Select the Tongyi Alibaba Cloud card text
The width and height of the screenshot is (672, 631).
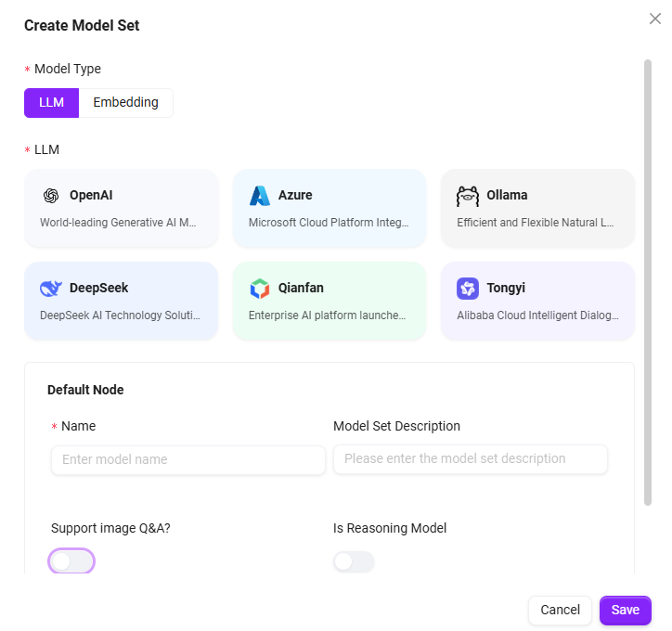[x=537, y=315]
